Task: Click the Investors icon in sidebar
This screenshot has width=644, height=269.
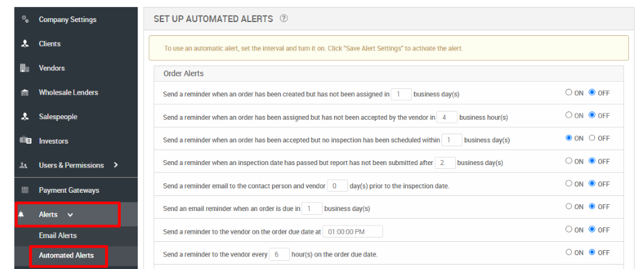Action: coord(25,141)
